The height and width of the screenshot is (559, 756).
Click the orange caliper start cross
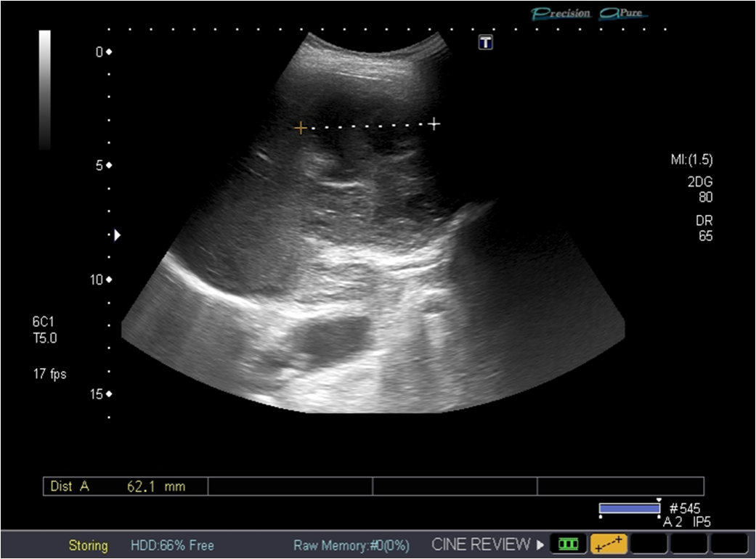point(300,128)
